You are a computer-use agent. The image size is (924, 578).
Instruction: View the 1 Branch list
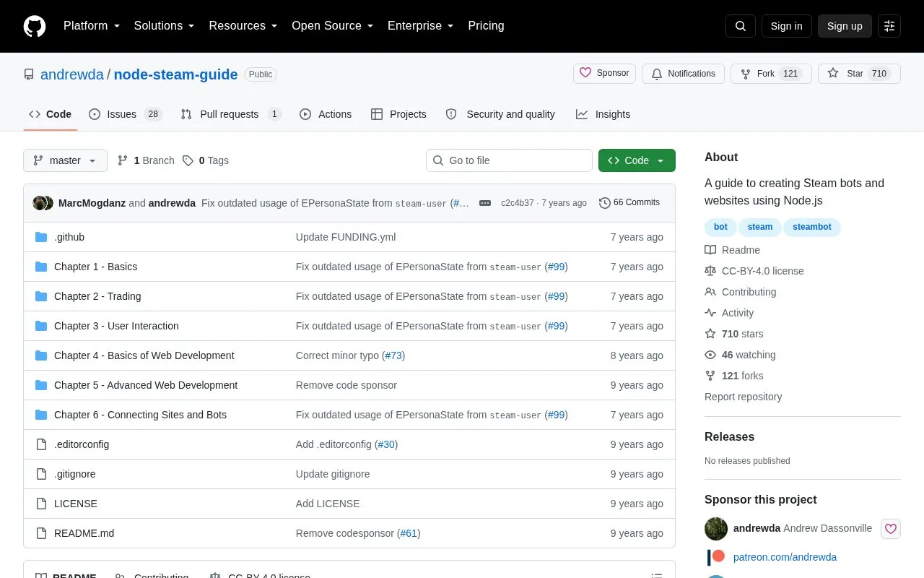point(146,160)
